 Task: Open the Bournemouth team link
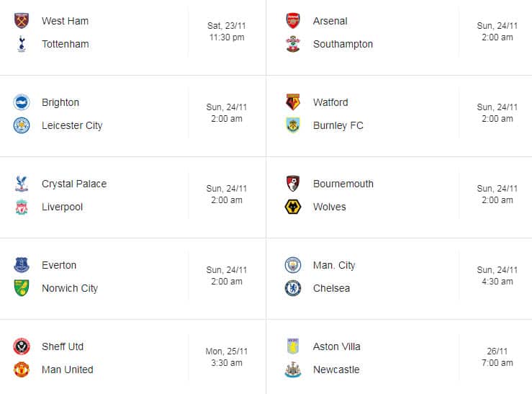(x=343, y=184)
